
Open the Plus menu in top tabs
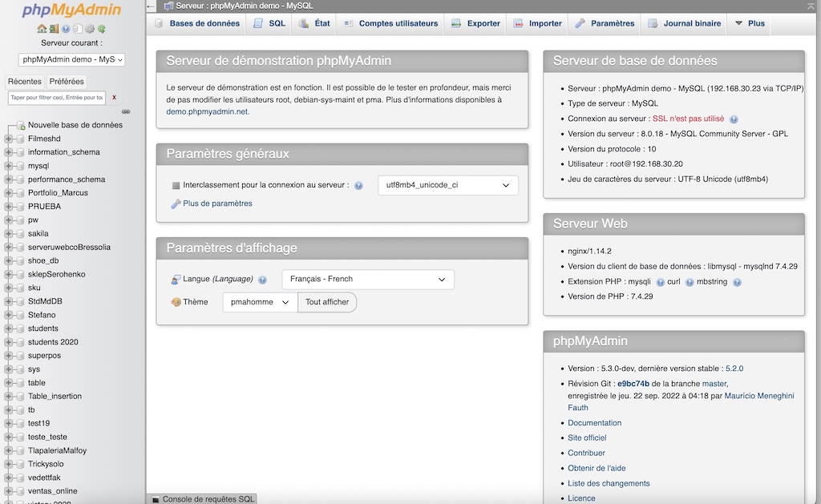[750, 23]
